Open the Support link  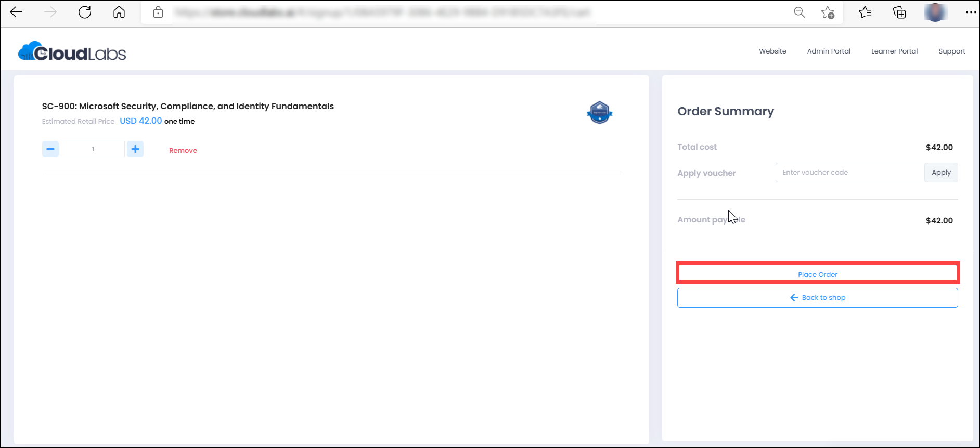[951, 51]
